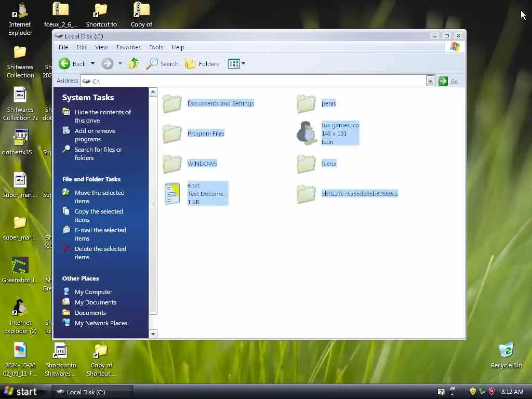Screen dimensions: 532x399
Task: Click task pane scrollbar up arrow
Action: [153, 91]
